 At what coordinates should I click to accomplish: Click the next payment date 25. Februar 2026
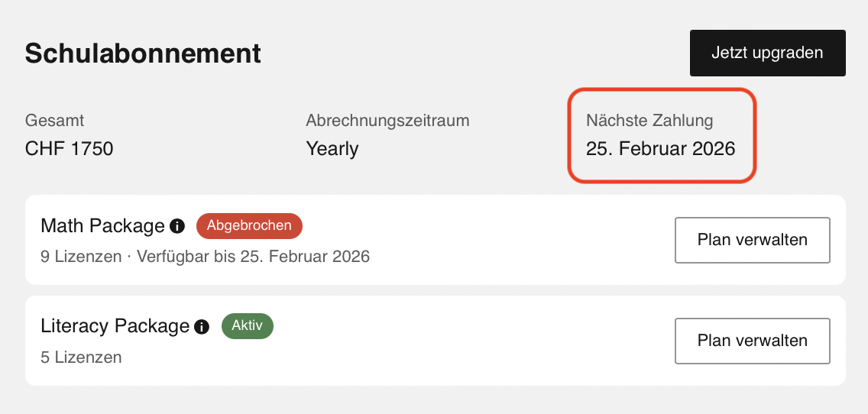pyautogui.click(x=660, y=149)
